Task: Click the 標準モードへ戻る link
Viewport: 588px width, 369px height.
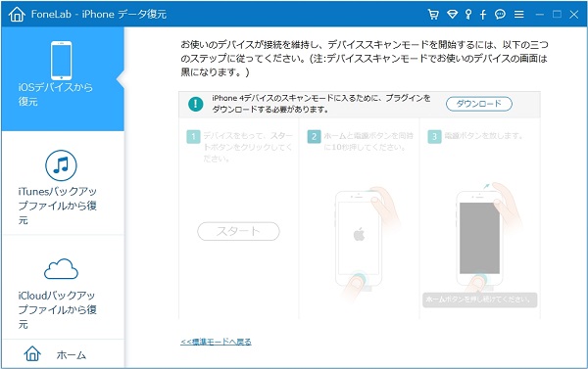Action: coord(216,342)
